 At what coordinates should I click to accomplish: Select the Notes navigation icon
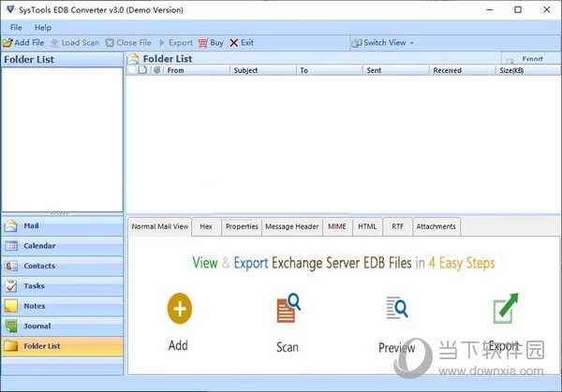tap(11, 306)
